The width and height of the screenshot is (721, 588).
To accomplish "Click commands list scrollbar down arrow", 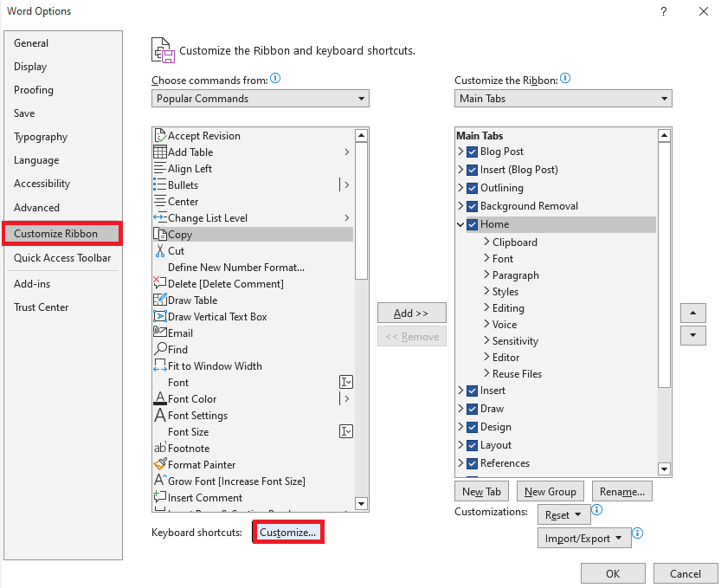I will pos(362,504).
